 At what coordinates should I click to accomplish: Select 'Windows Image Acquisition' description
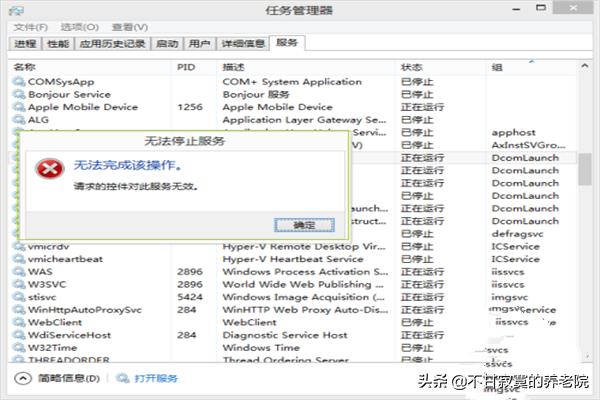coord(303,297)
